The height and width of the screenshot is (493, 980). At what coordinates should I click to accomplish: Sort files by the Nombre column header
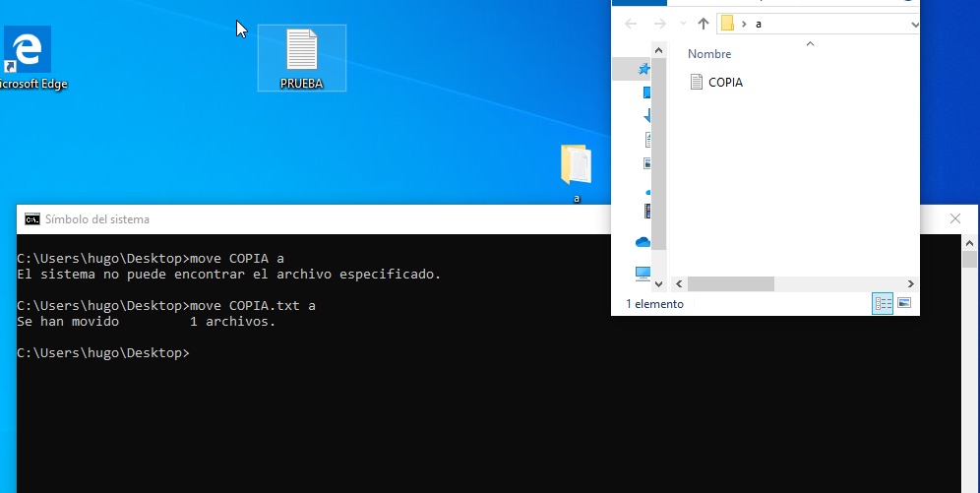click(x=709, y=54)
